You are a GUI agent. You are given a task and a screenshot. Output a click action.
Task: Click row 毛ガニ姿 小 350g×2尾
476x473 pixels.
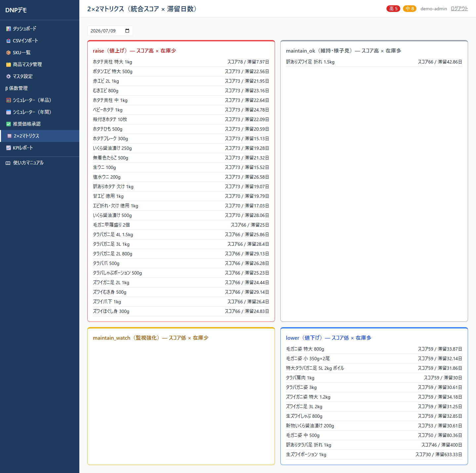(x=374, y=359)
